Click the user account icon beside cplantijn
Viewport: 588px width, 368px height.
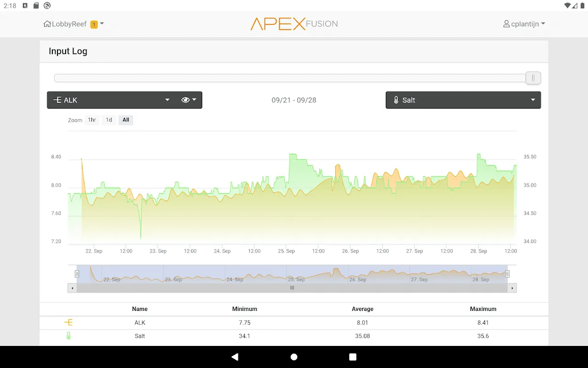pos(506,23)
